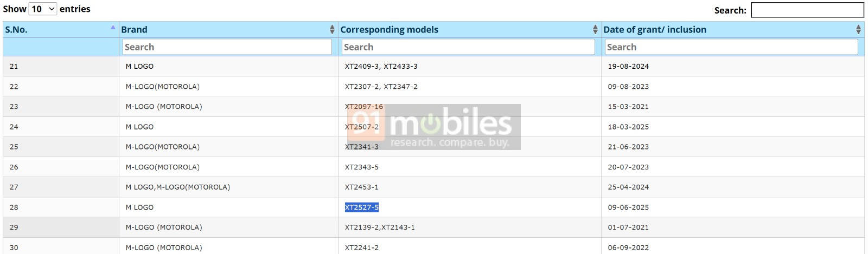Click the Corresponding models header text
Viewport: 868px width, 254px height.
(389, 30)
